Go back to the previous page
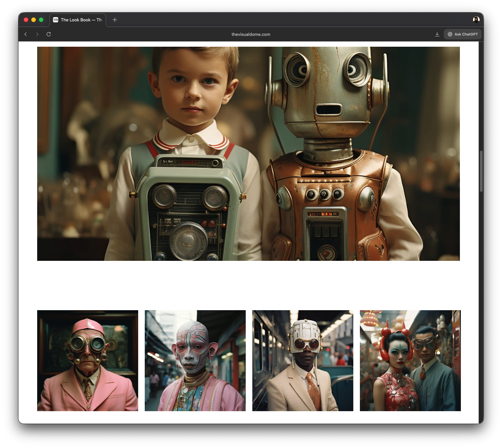 (x=26, y=34)
